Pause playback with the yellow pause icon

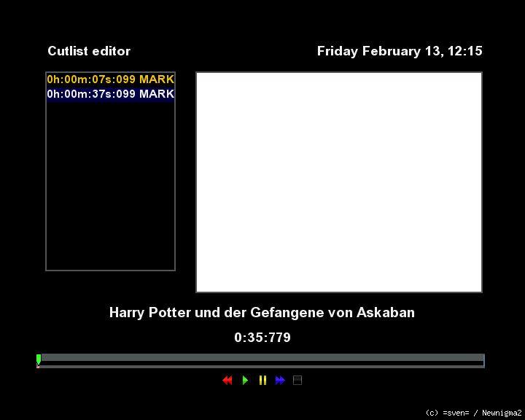[262, 380]
